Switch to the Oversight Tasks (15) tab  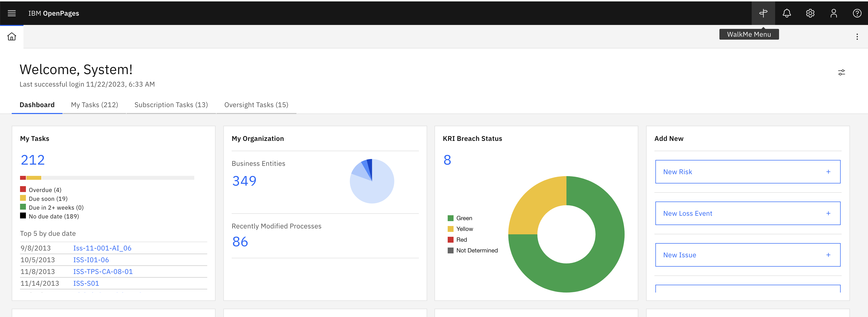point(256,104)
